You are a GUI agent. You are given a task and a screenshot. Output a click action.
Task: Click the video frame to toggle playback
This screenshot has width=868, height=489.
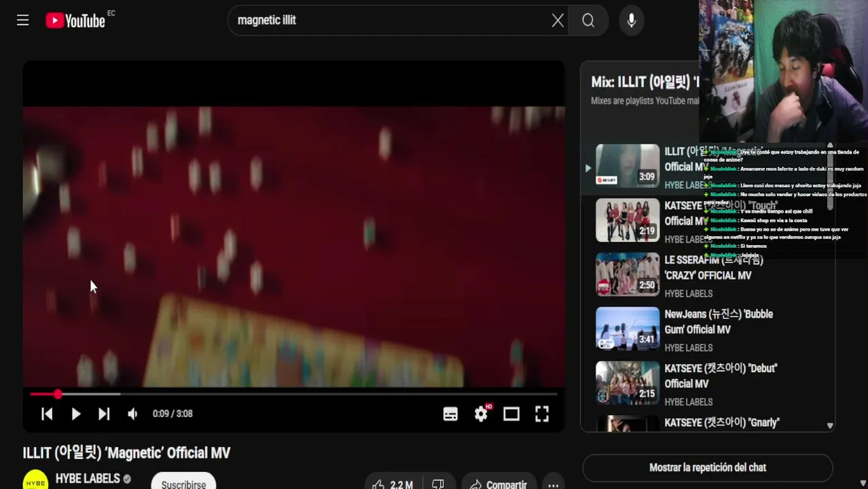click(x=293, y=247)
